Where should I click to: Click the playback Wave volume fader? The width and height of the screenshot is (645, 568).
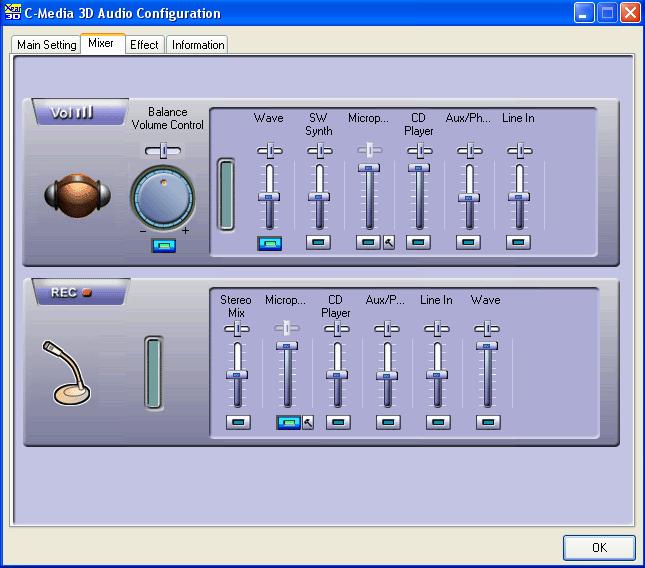pos(269,197)
